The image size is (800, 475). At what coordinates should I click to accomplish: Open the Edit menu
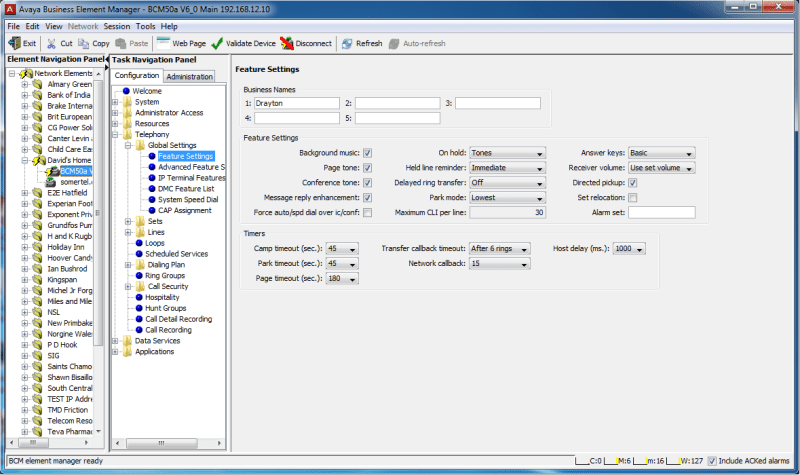pos(32,27)
